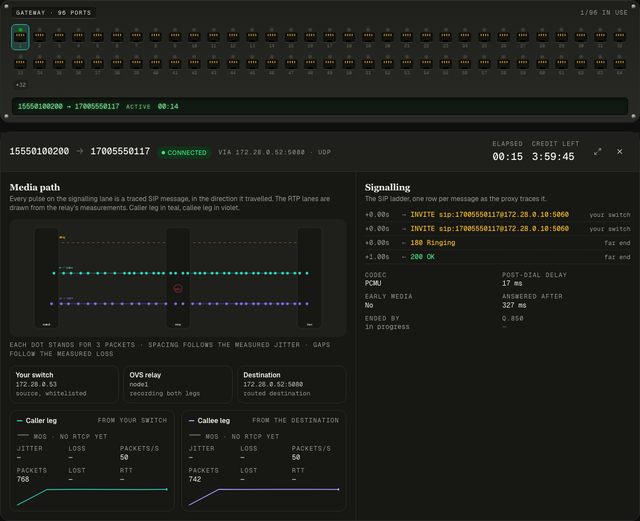Expand the call detail panel to fullscreen

[598, 152]
